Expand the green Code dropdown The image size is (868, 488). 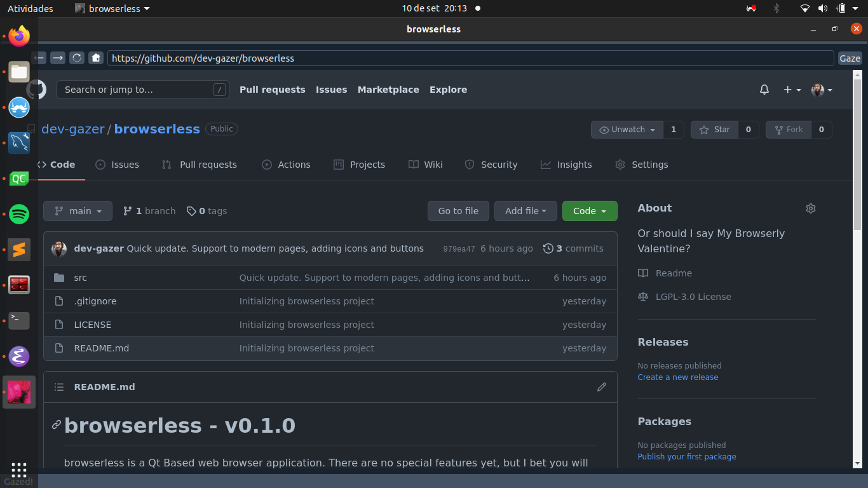590,211
